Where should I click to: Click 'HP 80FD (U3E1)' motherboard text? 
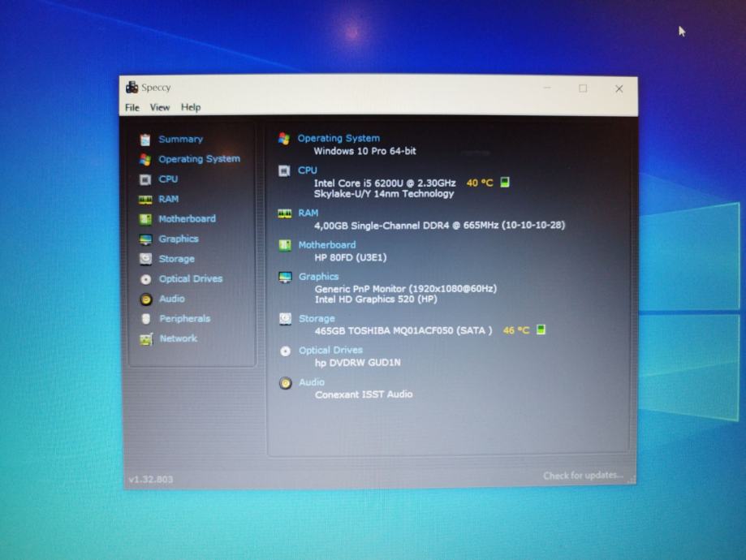[x=351, y=257]
